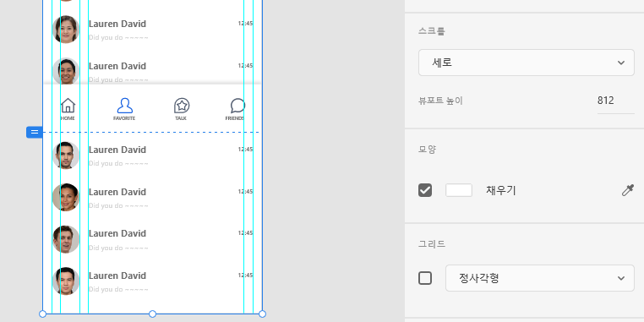Click the TALK label in nav bar

(x=181, y=118)
